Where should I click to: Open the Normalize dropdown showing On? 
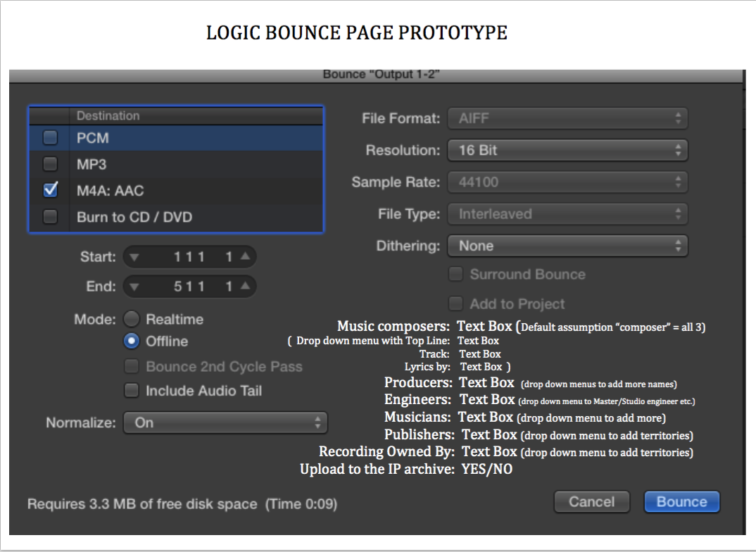click(x=226, y=422)
